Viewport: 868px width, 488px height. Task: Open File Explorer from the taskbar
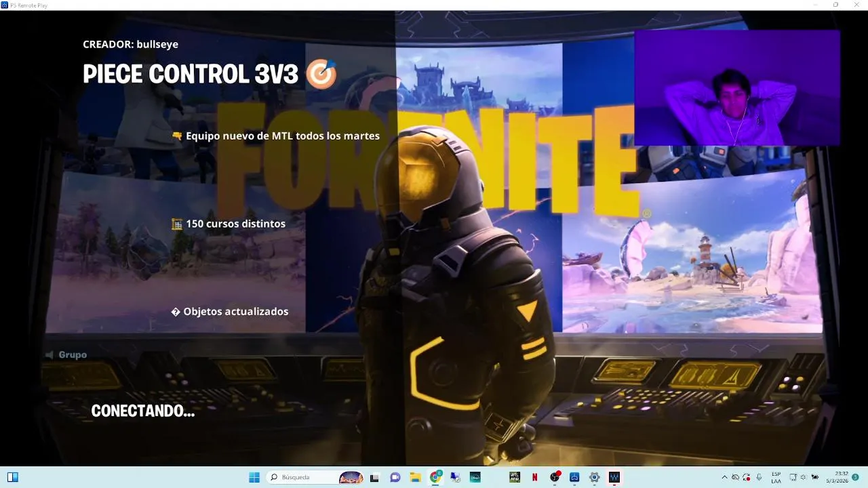point(415,477)
